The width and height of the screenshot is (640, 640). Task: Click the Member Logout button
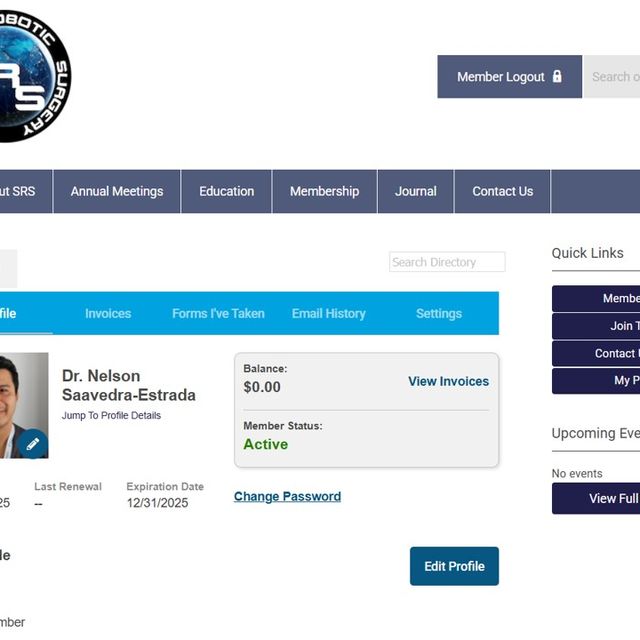click(509, 77)
